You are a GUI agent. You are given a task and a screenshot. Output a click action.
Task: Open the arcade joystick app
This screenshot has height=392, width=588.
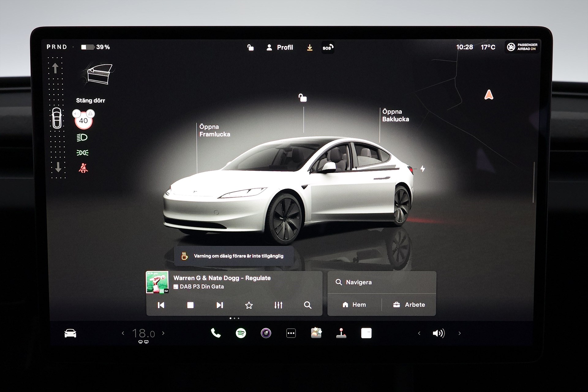pos(341,333)
